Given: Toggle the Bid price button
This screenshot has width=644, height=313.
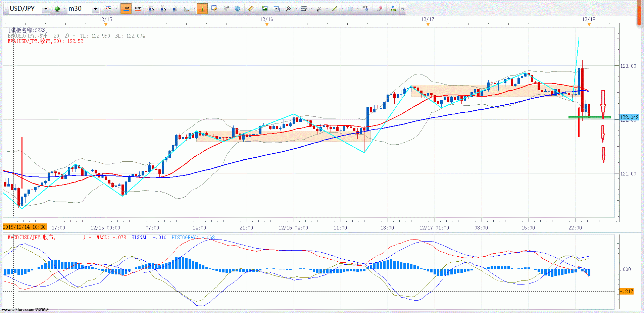Looking at the screenshot, I should click(x=126, y=9).
